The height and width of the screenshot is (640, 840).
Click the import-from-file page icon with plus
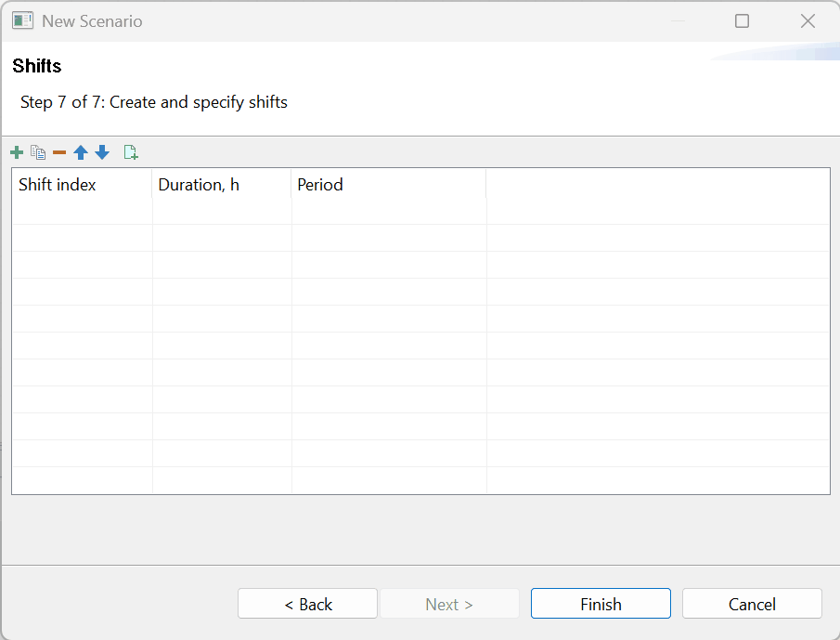pyautogui.click(x=131, y=152)
